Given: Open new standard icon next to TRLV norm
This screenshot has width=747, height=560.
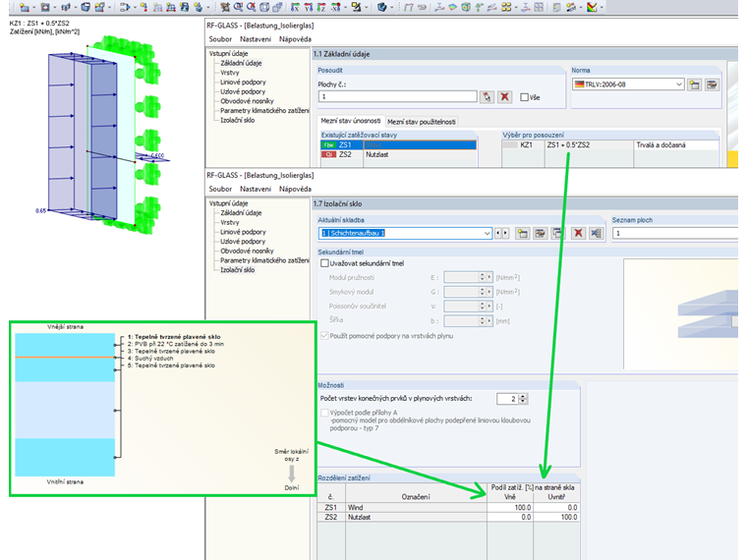Looking at the screenshot, I should pos(695,84).
